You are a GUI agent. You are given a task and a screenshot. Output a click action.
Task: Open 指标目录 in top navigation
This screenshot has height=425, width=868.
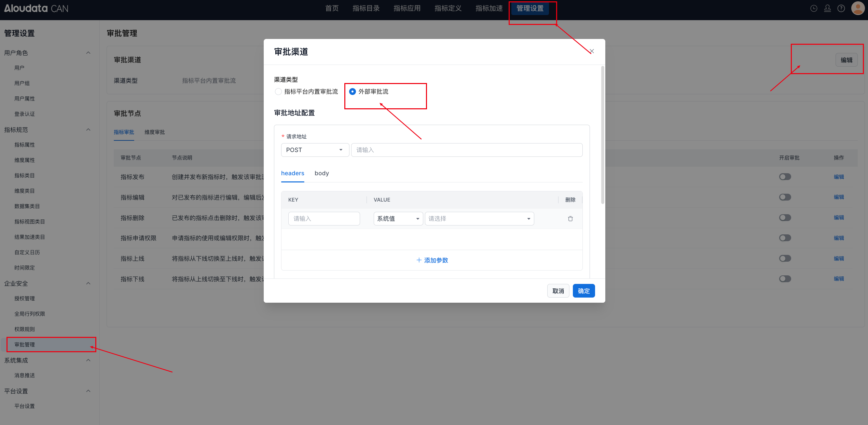[366, 9]
